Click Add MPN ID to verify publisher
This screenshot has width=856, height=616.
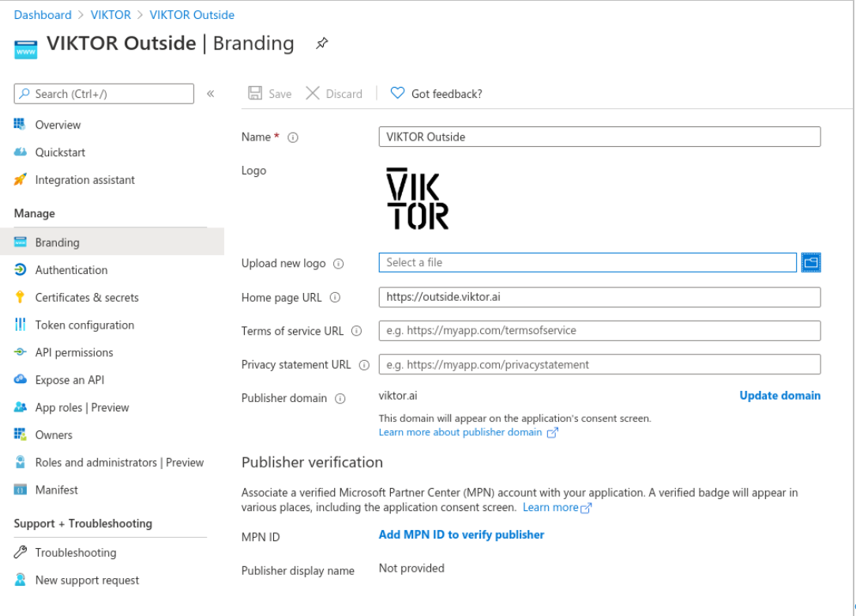pyautogui.click(x=461, y=535)
